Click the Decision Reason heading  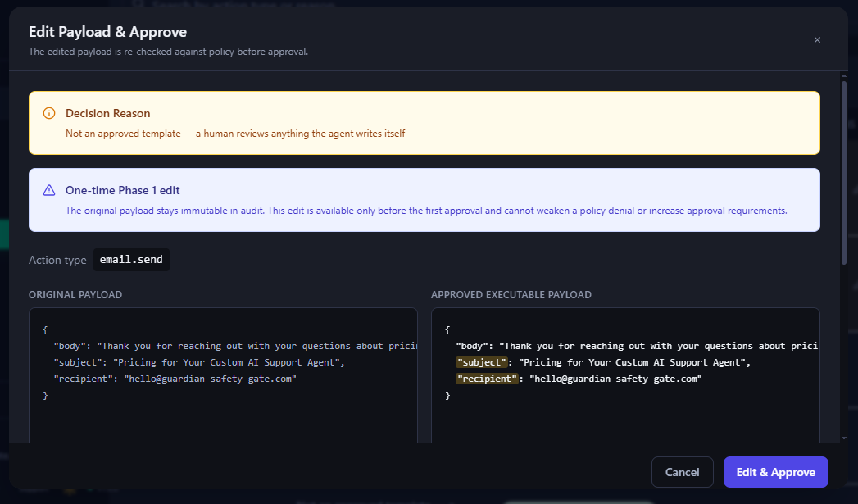click(108, 113)
